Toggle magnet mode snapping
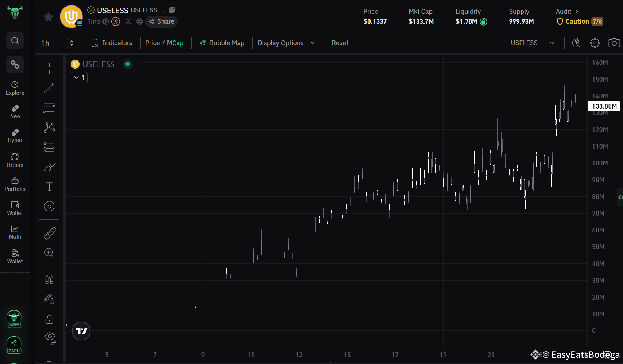The height and width of the screenshot is (364, 623). (x=49, y=279)
